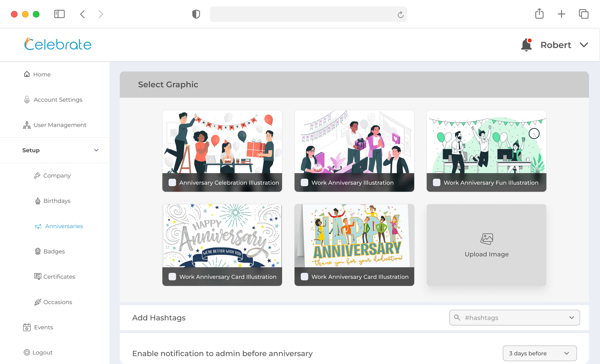Check Work Anniversary Fun Illustration checkbox
Screen dimensions: 600x364
437,182
